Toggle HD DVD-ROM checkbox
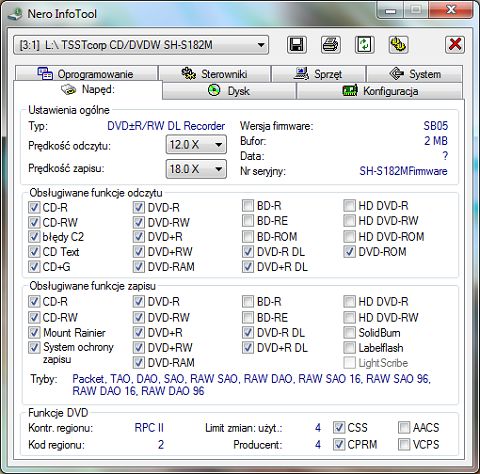Image resolution: width=480 pixels, height=474 pixels. 349,237
